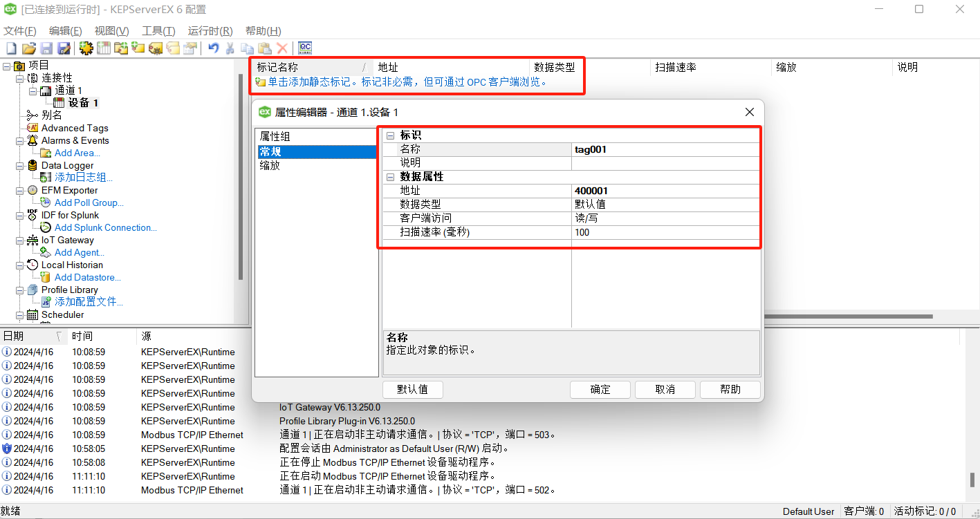Click the 取消 button in the dialog
980x519 pixels.
click(x=665, y=389)
